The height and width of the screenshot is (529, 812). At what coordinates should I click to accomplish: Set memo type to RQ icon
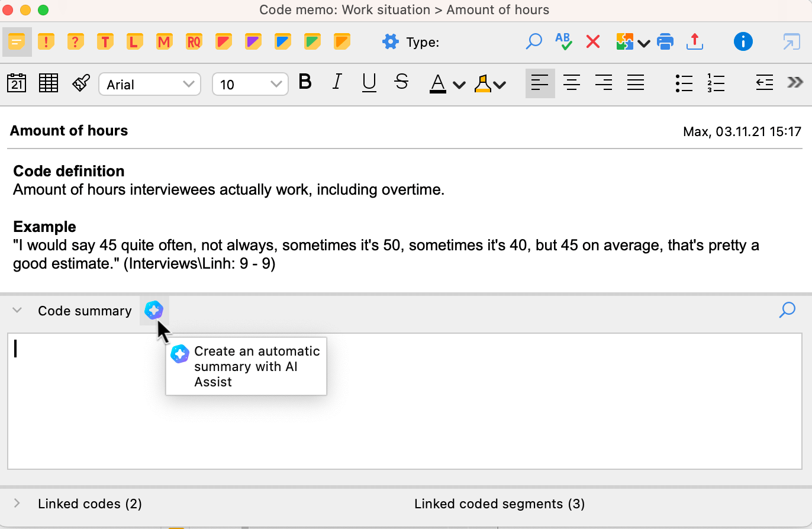(194, 42)
